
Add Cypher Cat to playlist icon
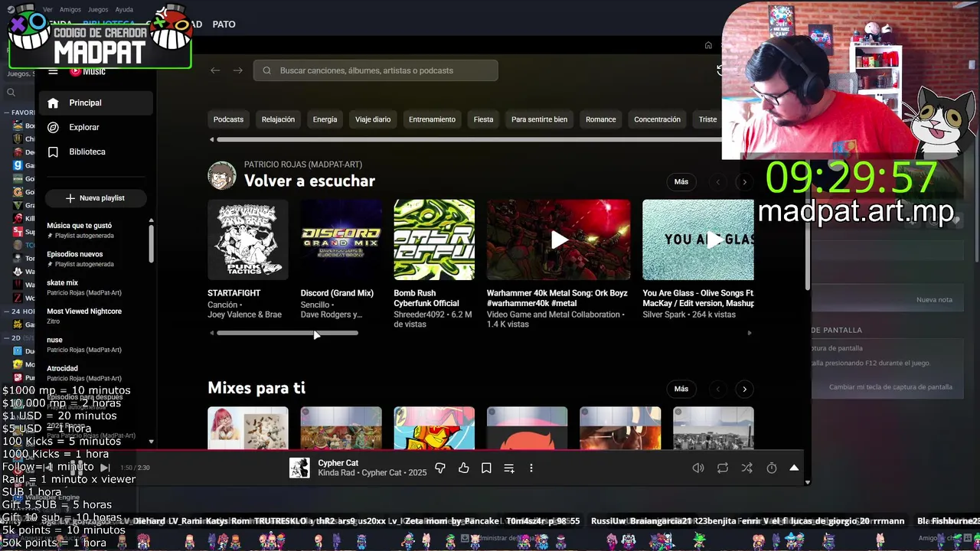coord(509,468)
